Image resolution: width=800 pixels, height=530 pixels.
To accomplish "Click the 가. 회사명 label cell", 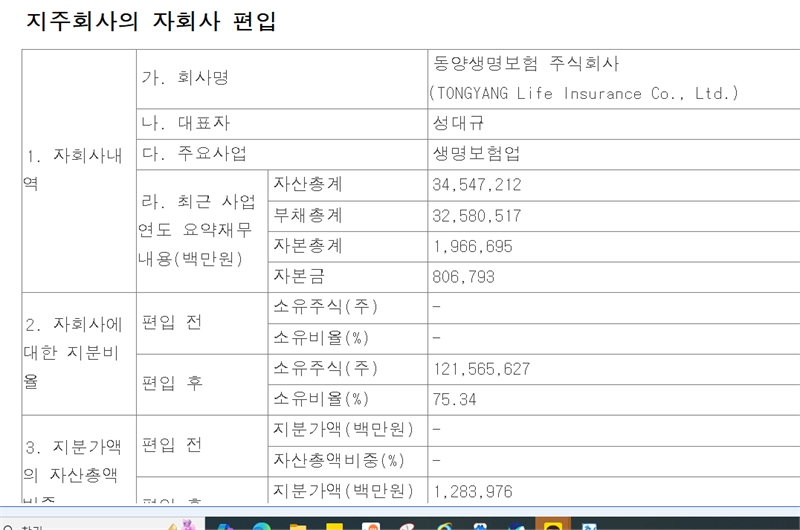I will click(282, 79).
